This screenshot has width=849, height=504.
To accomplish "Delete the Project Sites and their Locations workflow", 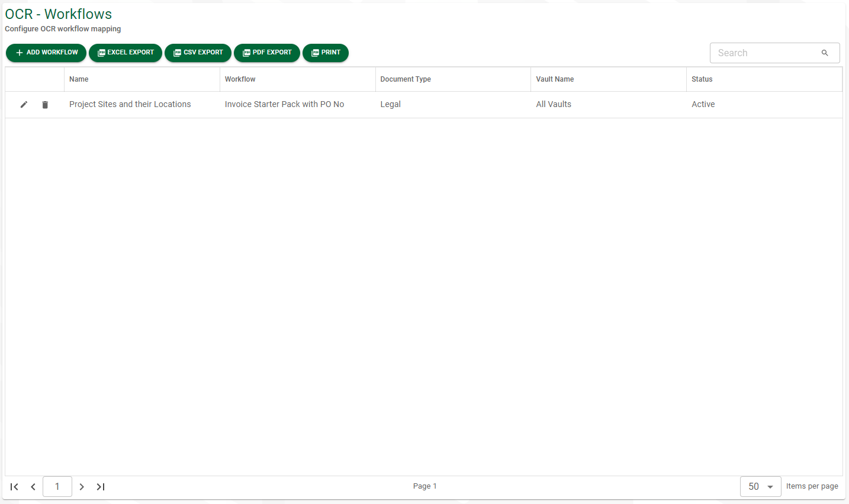I will tap(45, 105).
